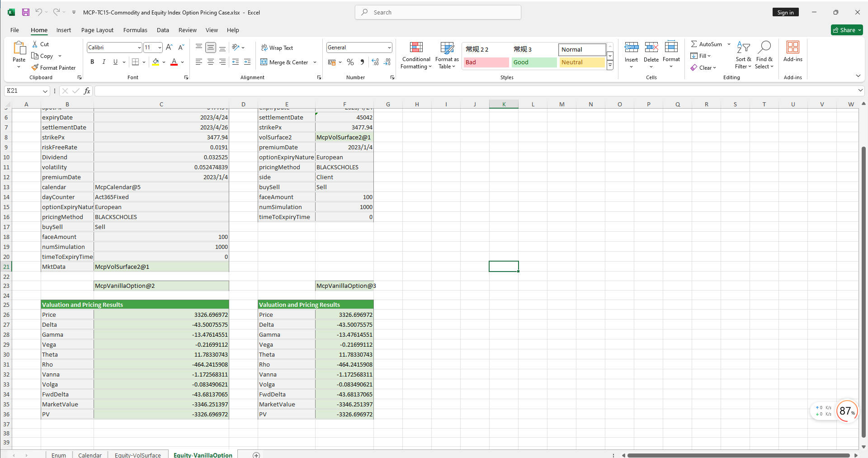Open the font size dropdown
The height and width of the screenshot is (458, 868).
160,48
